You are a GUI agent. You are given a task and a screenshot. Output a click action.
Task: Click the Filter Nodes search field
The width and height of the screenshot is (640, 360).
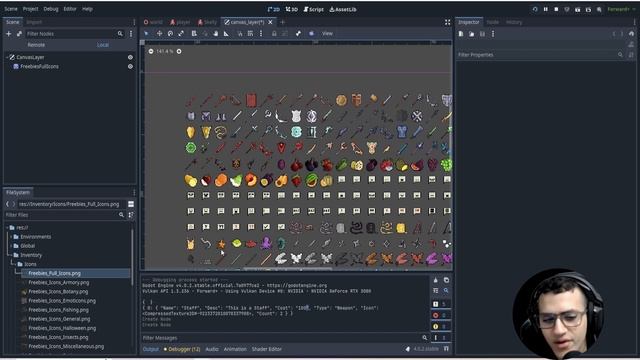click(75, 34)
